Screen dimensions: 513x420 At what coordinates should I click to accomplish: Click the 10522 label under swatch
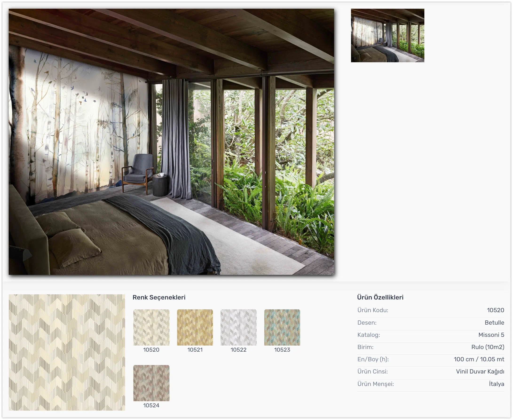238,350
